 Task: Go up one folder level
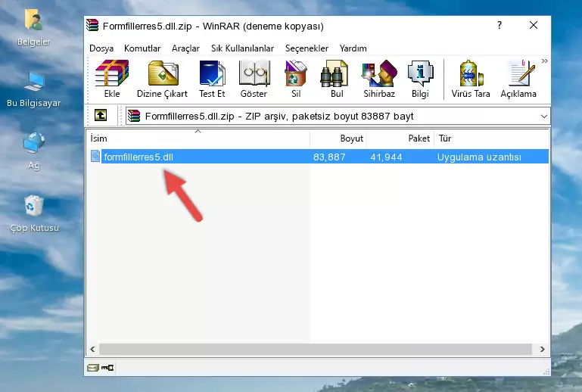pos(101,116)
